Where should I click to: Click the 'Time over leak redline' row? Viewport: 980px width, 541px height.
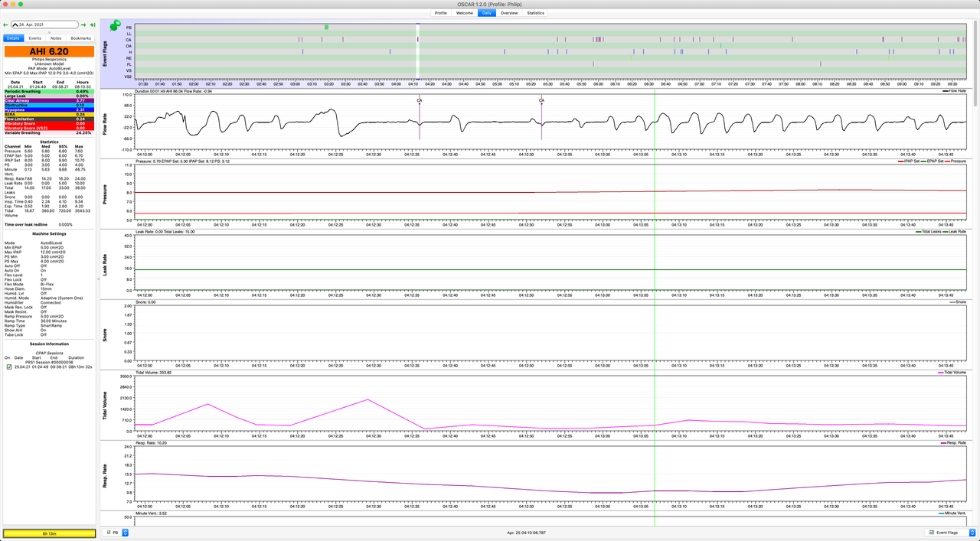49,223
